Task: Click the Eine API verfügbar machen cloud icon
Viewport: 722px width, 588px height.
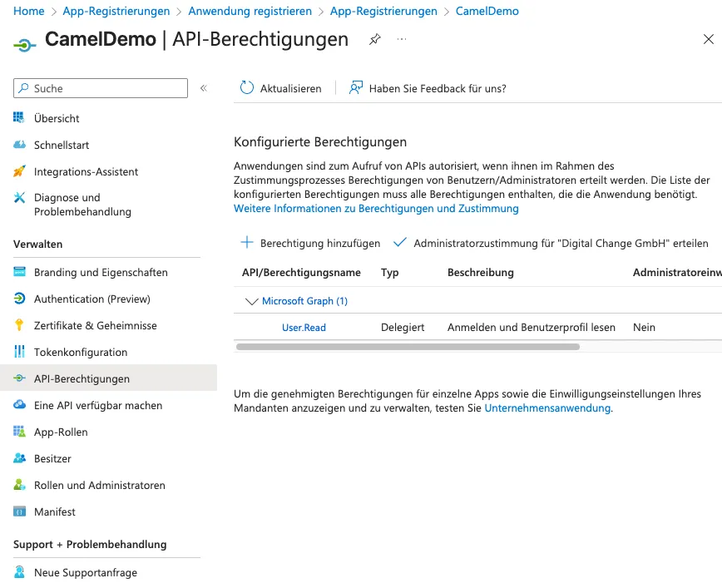Action: click(x=19, y=404)
